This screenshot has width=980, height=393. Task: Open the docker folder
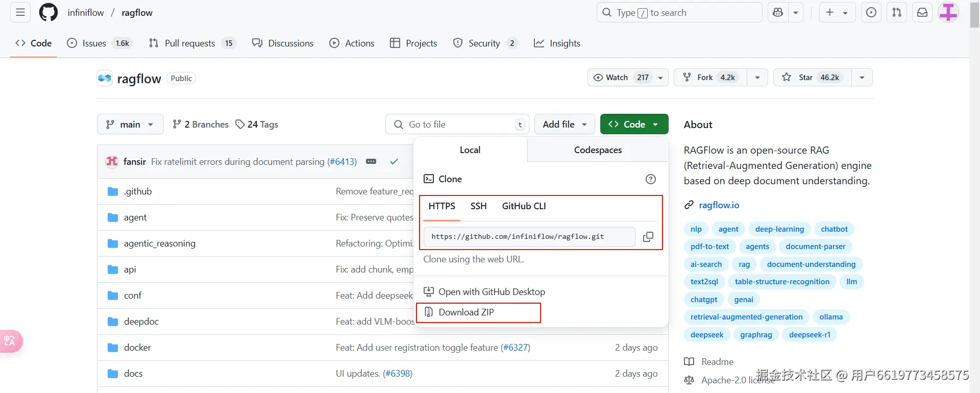[137, 348]
